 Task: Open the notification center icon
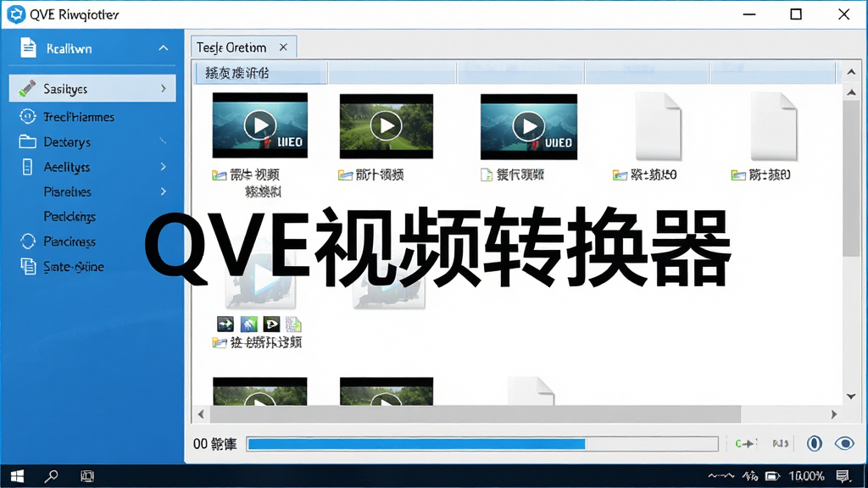(843, 476)
